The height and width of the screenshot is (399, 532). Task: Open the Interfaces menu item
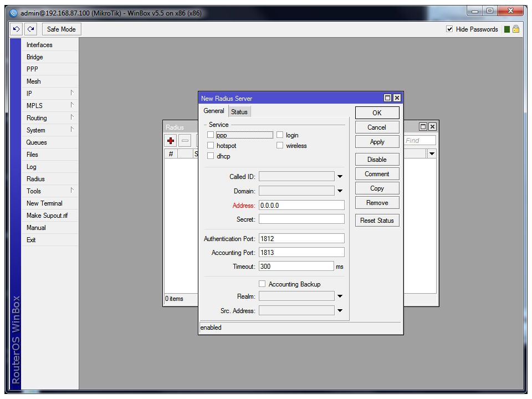click(39, 45)
